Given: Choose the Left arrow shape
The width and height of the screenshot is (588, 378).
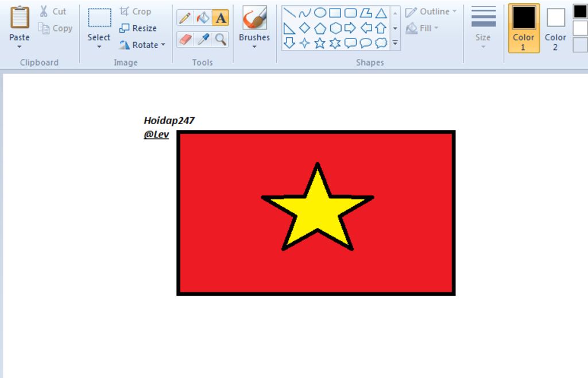Looking at the screenshot, I should coord(366,28).
